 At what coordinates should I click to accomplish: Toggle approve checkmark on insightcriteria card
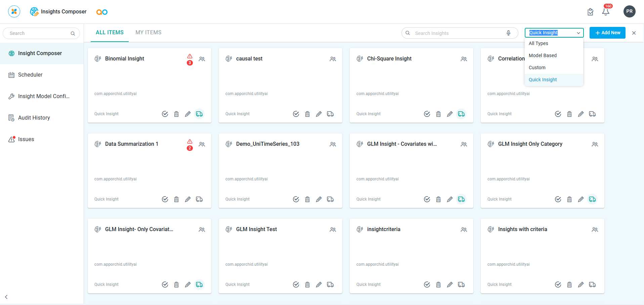427,285
